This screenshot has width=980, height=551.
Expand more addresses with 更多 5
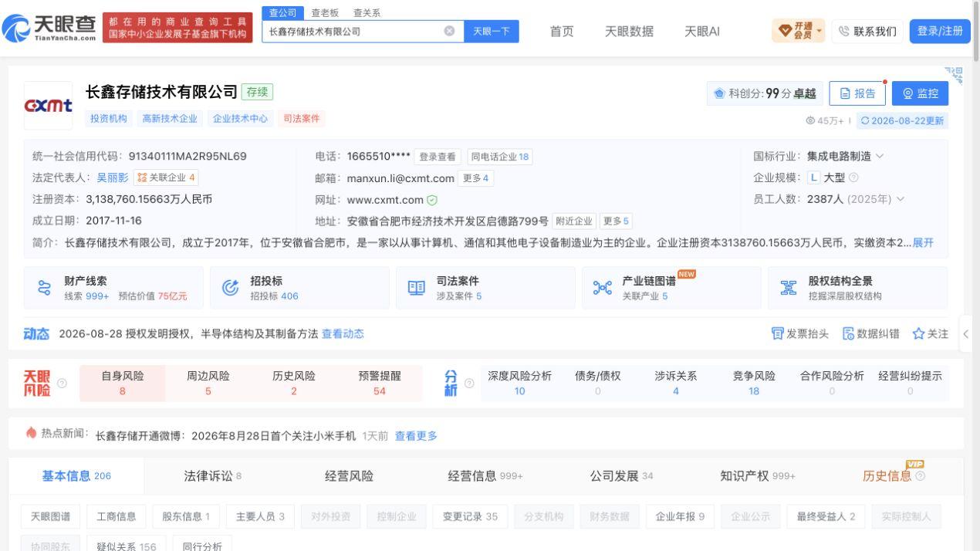pyautogui.click(x=616, y=221)
